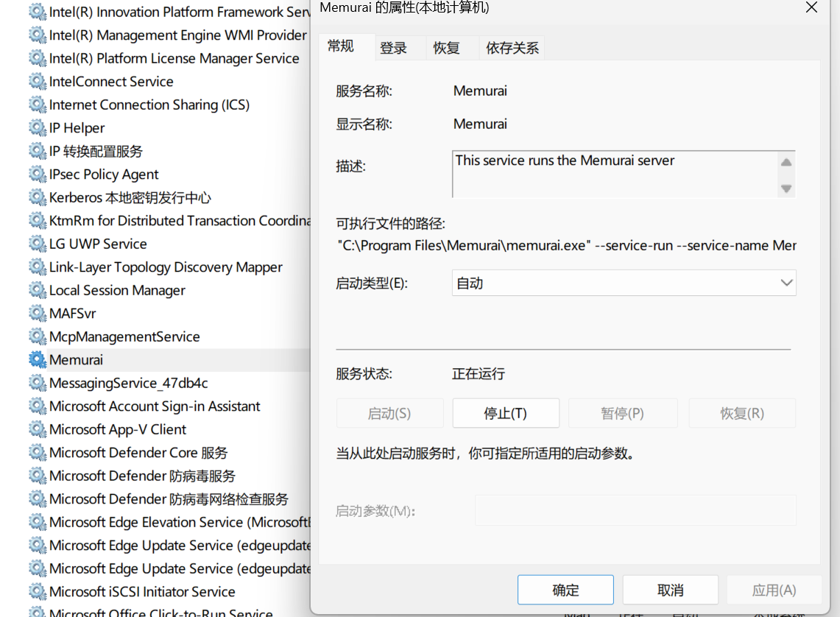
Task: Click gear icon of Intel(R) Innovation Platform Framework
Action: (x=38, y=12)
